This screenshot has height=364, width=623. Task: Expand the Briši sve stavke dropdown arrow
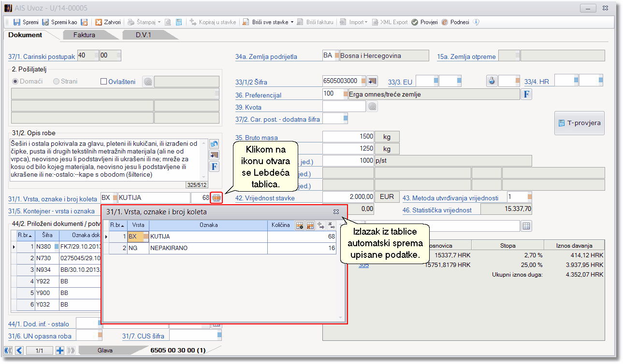[292, 22]
